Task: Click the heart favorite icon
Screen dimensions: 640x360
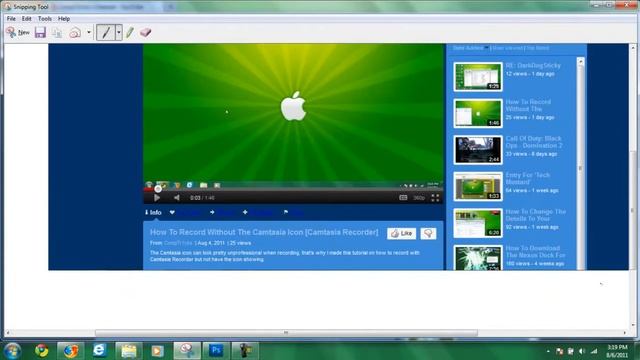Action: coord(172,212)
